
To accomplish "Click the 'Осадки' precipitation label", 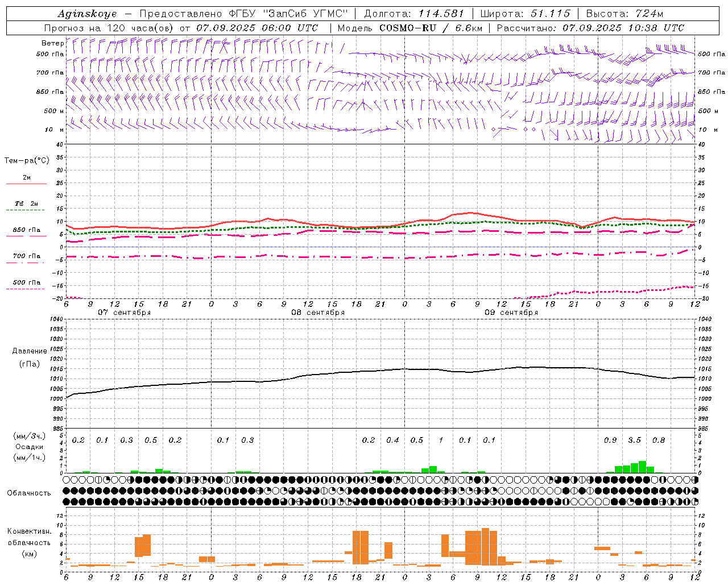I will click(30, 447).
